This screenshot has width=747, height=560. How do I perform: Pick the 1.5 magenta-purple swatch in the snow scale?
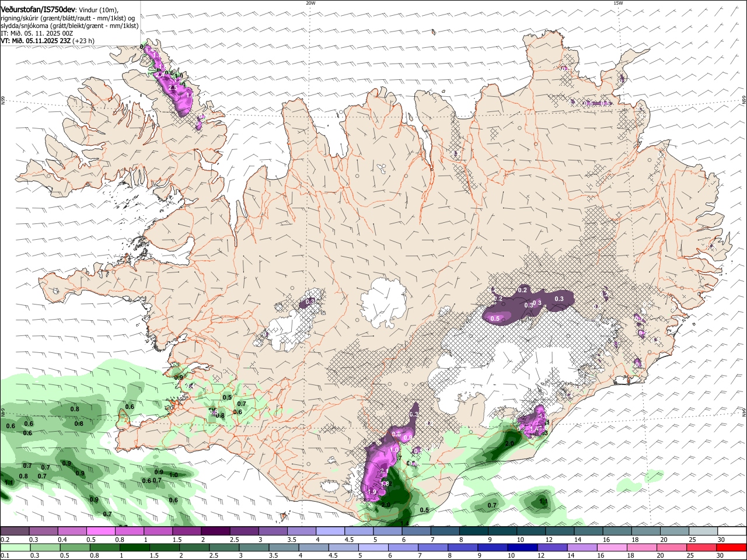click(x=186, y=531)
